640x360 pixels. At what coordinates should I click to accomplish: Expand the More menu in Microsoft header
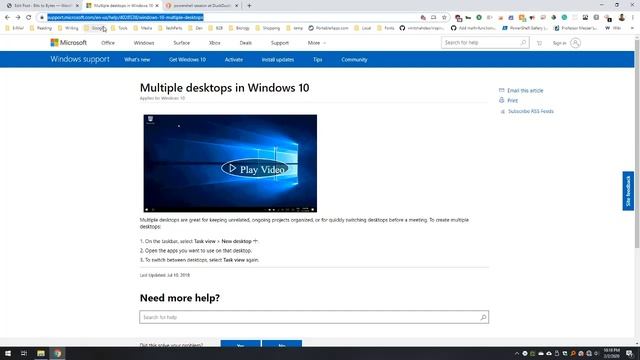pyautogui.click(x=317, y=43)
